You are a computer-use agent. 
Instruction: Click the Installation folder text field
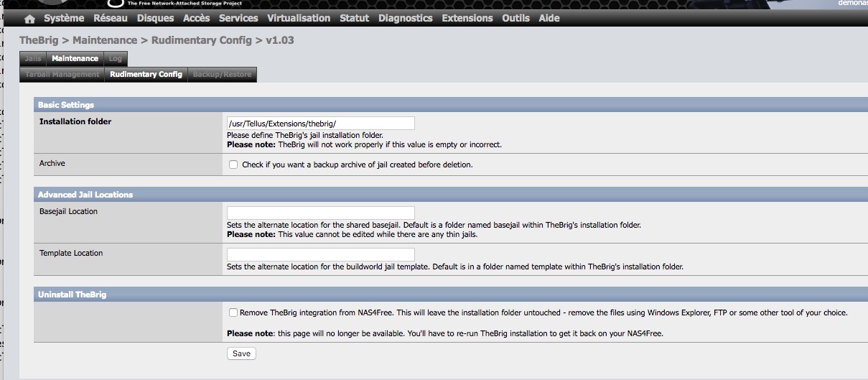click(x=320, y=124)
